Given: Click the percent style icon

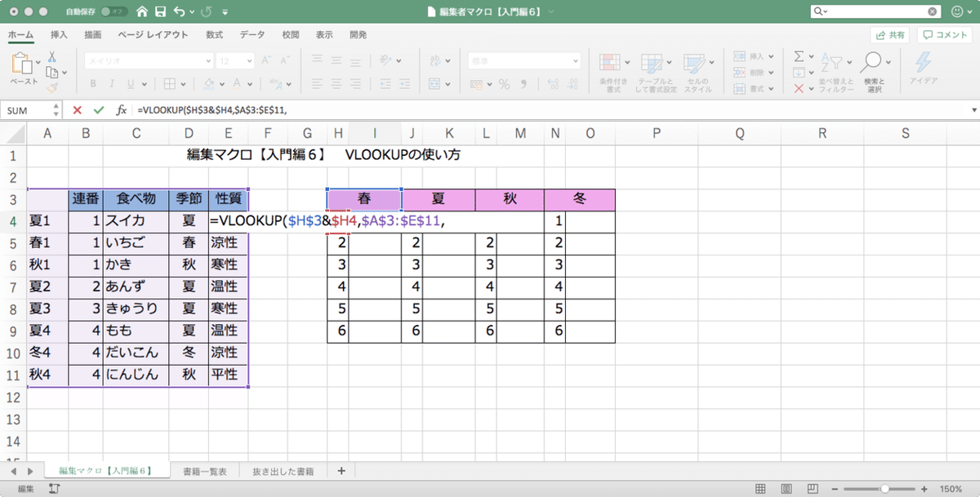Looking at the screenshot, I should (x=504, y=84).
